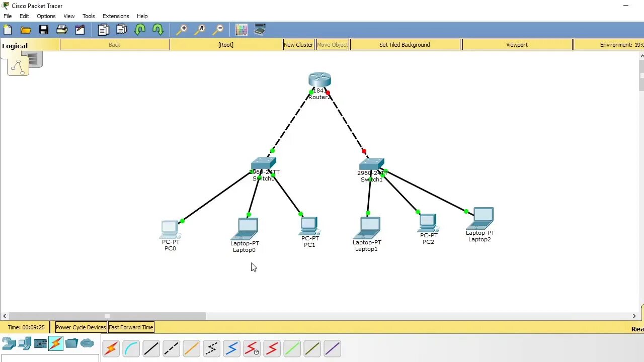
Task: Select the Components category icon
Action: pos(40,343)
